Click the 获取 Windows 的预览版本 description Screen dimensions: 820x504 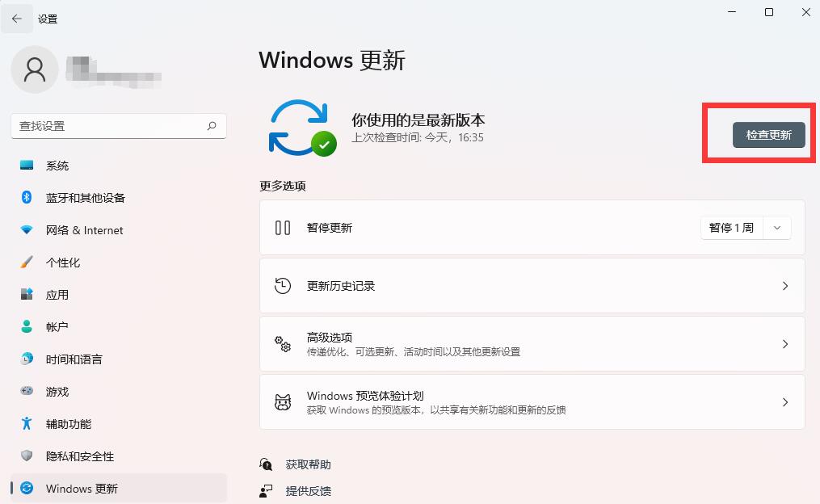point(436,409)
